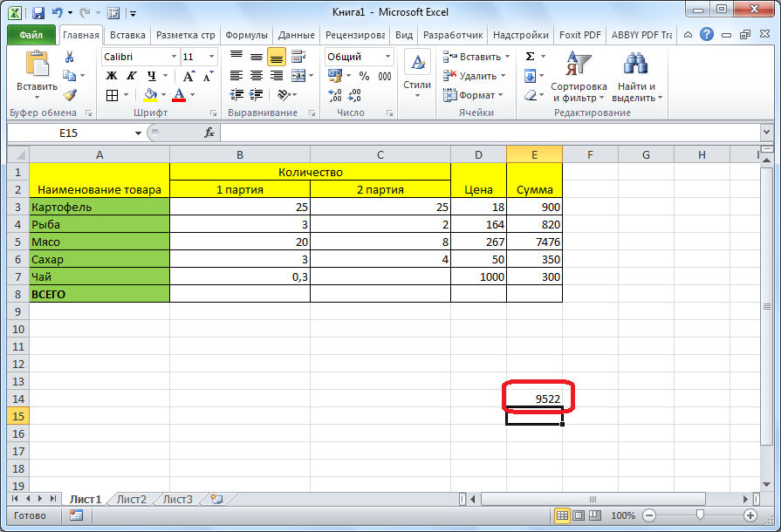This screenshot has width=781, height=532.
Task: Open the Файл menu button
Action: (31, 35)
